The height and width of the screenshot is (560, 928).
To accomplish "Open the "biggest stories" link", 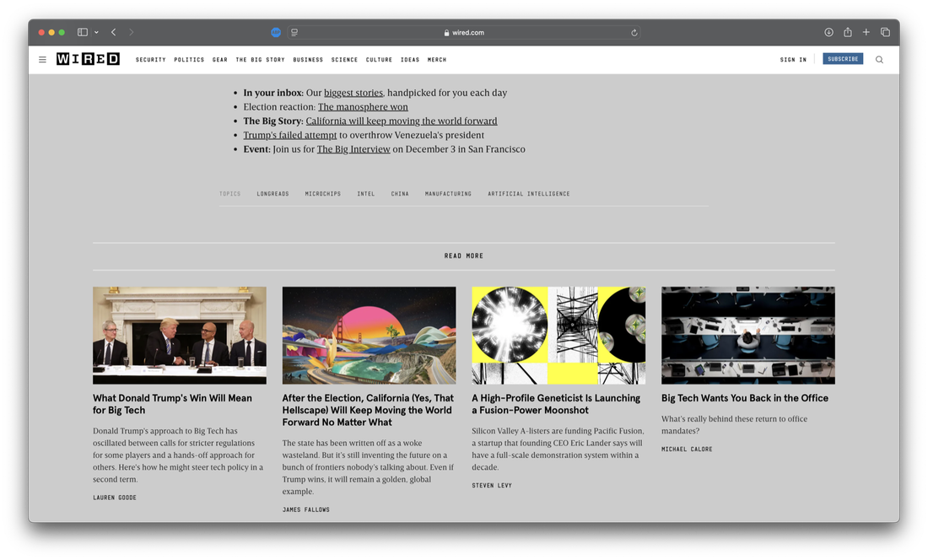I will tap(353, 93).
